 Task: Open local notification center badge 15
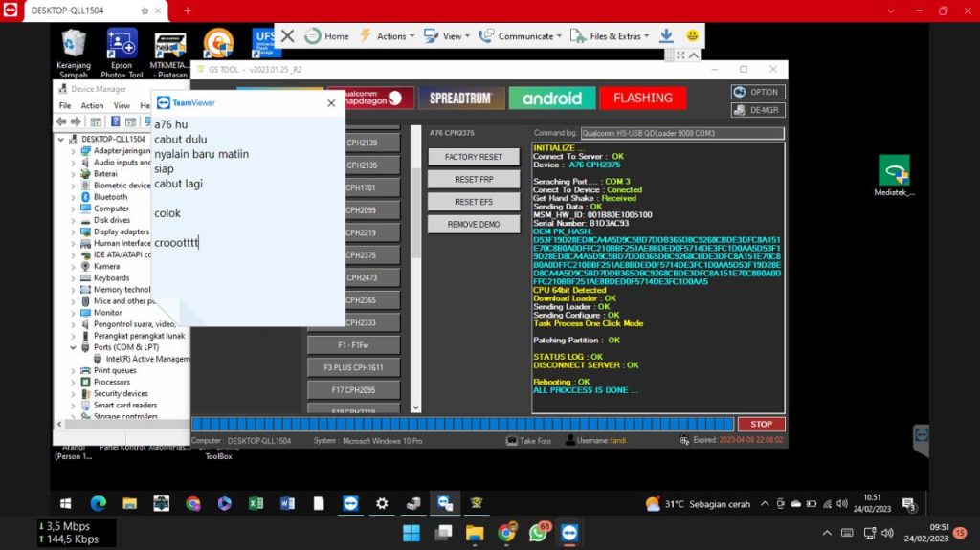click(960, 533)
